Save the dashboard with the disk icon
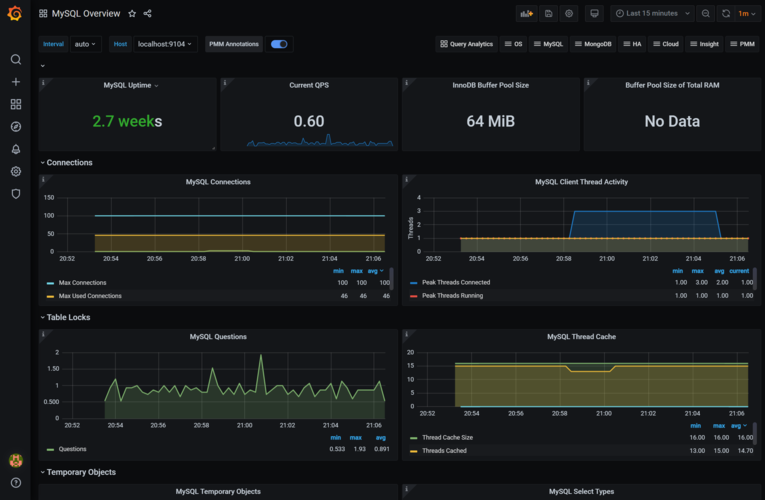The width and height of the screenshot is (765, 500). (x=548, y=14)
